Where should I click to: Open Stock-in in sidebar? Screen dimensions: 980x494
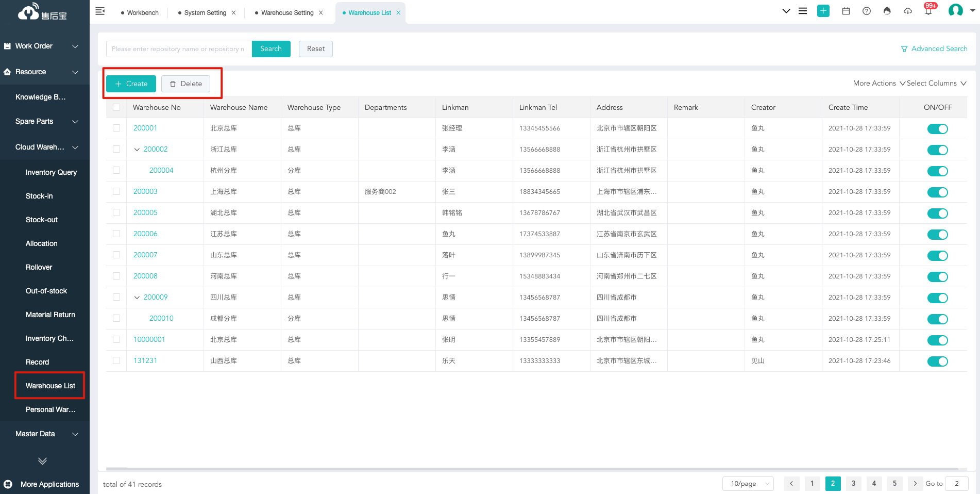pyautogui.click(x=39, y=196)
